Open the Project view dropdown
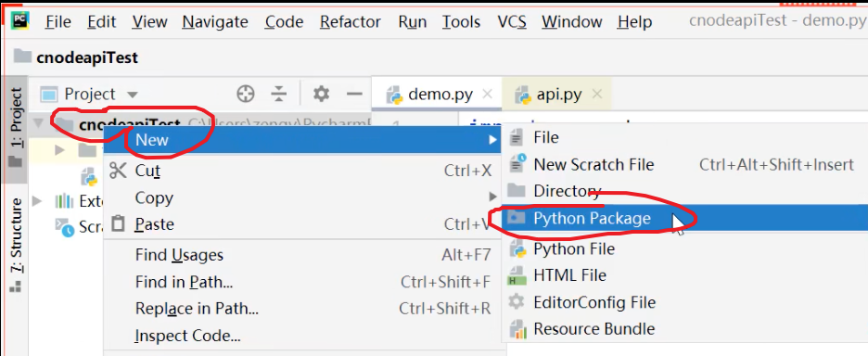Viewport: 868px width, 356px height. [x=90, y=95]
